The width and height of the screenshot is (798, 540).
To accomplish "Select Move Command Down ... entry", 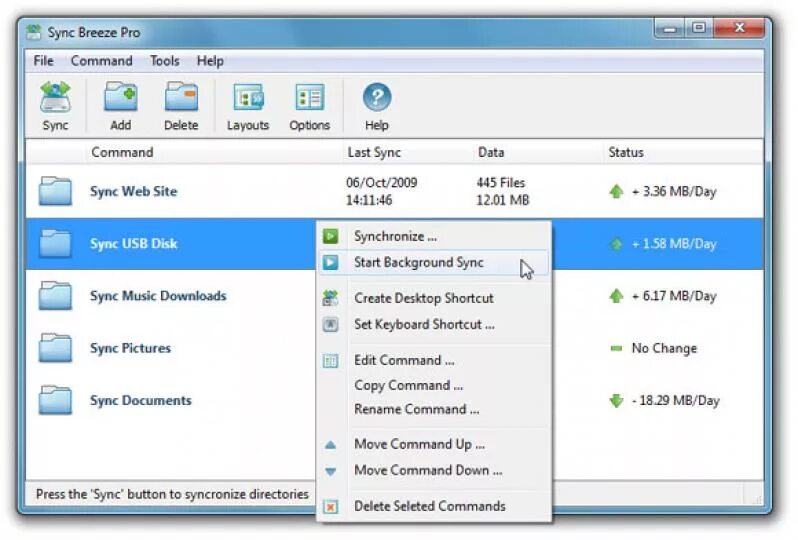I will [x=434, y=470].
